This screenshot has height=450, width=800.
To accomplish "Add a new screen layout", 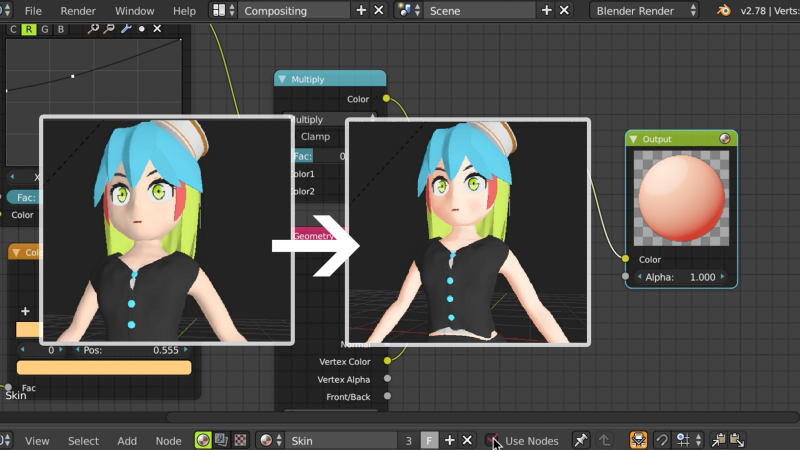I will tap(361, 10).
